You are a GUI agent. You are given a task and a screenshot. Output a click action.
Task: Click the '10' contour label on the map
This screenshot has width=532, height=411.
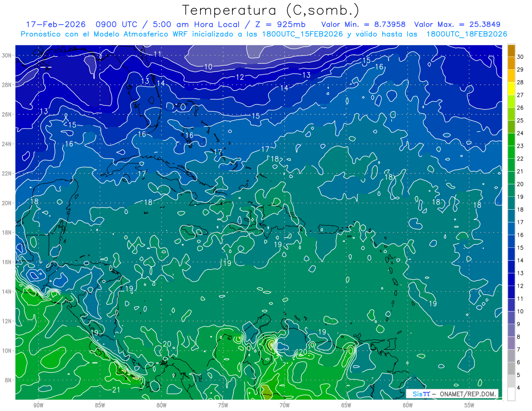click(208, 67)
